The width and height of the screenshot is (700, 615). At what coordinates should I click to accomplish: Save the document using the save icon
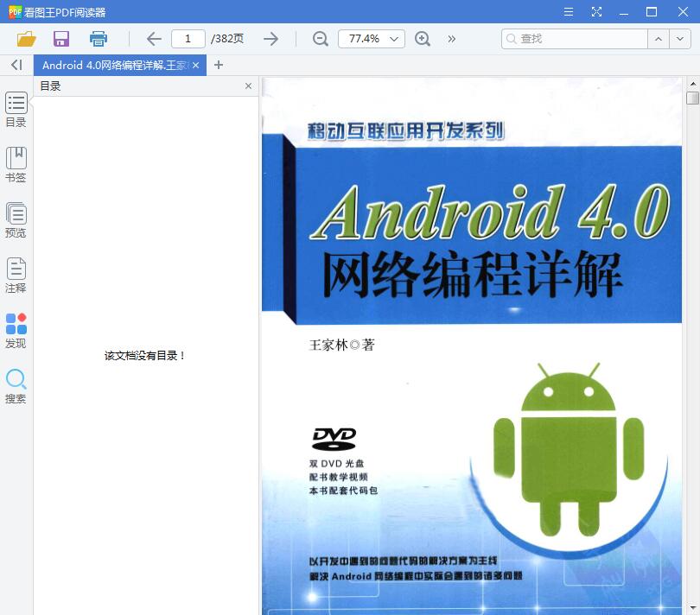60,39
